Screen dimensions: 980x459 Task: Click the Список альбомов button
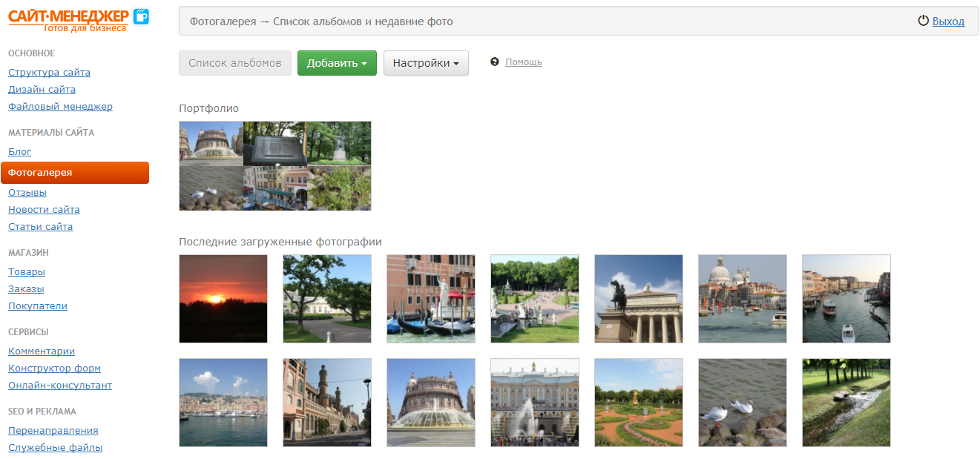(235, 63)
